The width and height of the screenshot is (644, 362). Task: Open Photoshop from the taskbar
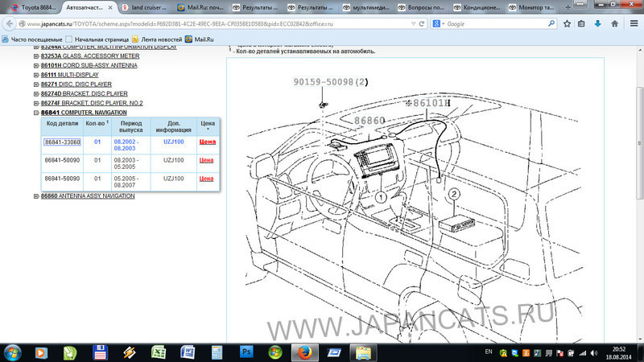[248, 352]
